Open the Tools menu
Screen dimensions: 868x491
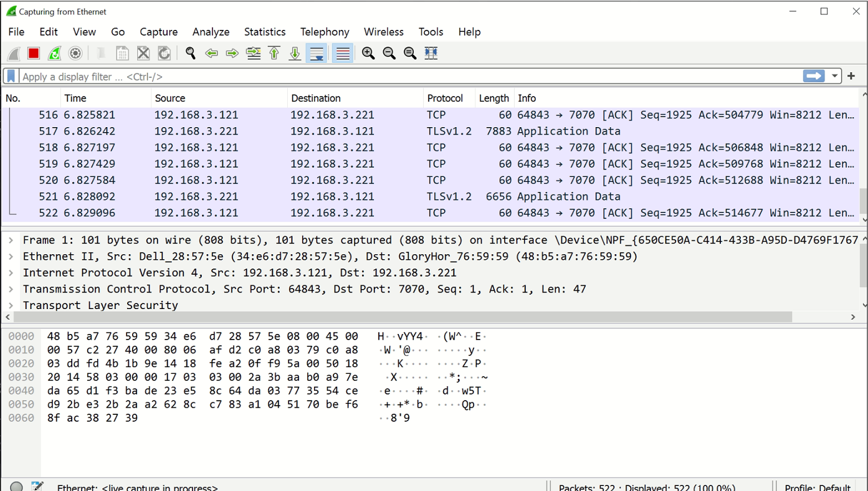tap(431, 32)
